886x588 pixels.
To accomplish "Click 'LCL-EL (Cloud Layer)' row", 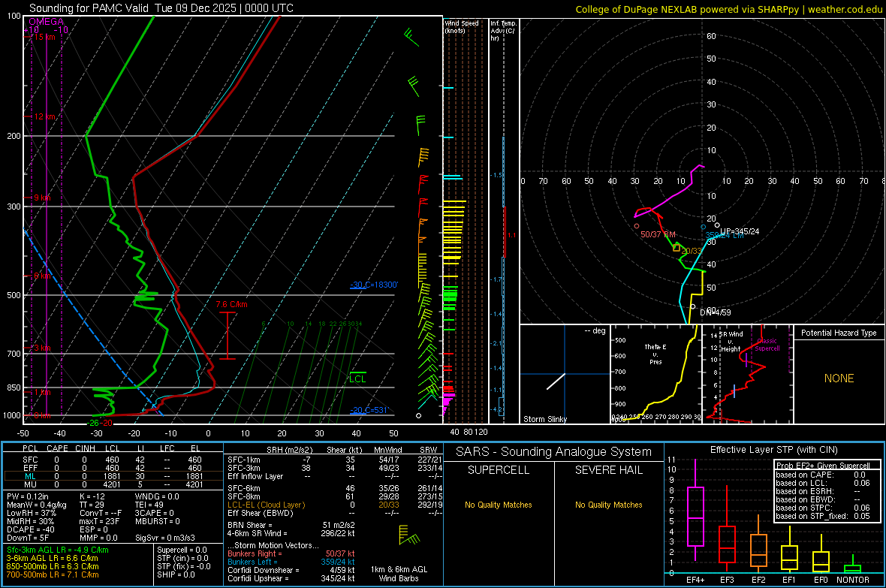I will pyautogui.click(x=335, y=505).
